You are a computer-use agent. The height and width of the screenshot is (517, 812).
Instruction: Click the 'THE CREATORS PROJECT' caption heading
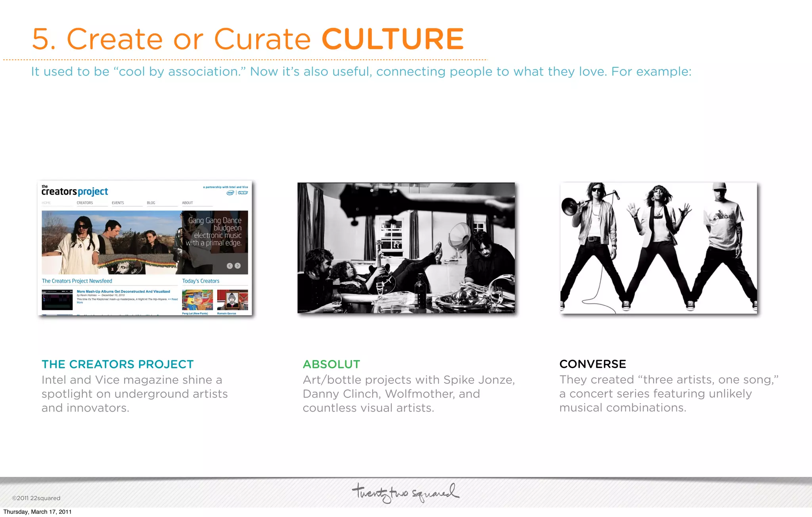(118, 364)
